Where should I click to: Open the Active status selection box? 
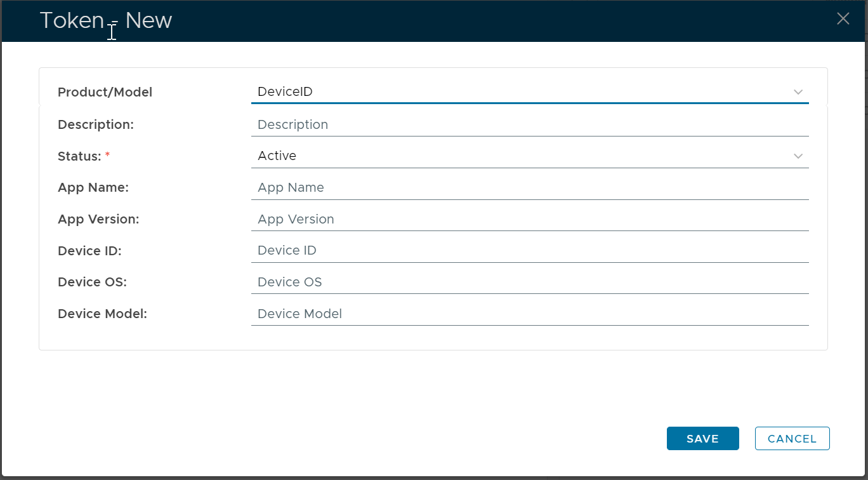click(x=520, y=156)
